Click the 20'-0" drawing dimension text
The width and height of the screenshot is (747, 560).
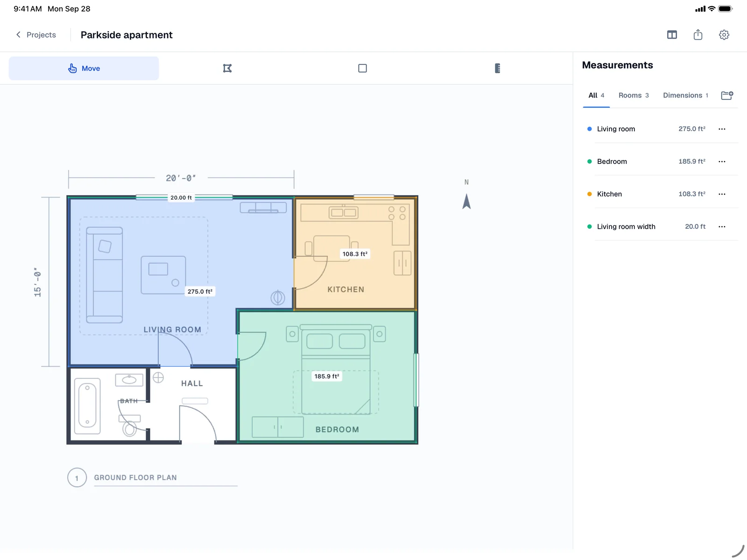point(181,178)
